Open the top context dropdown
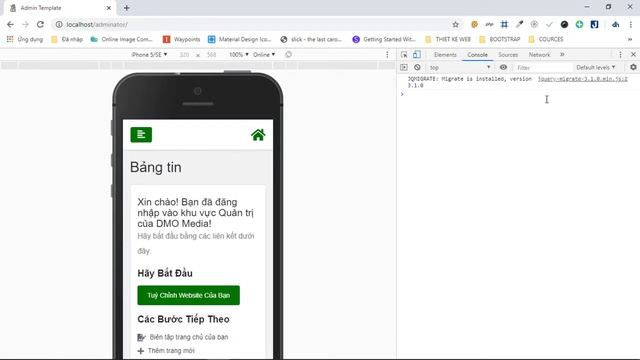 460,67
